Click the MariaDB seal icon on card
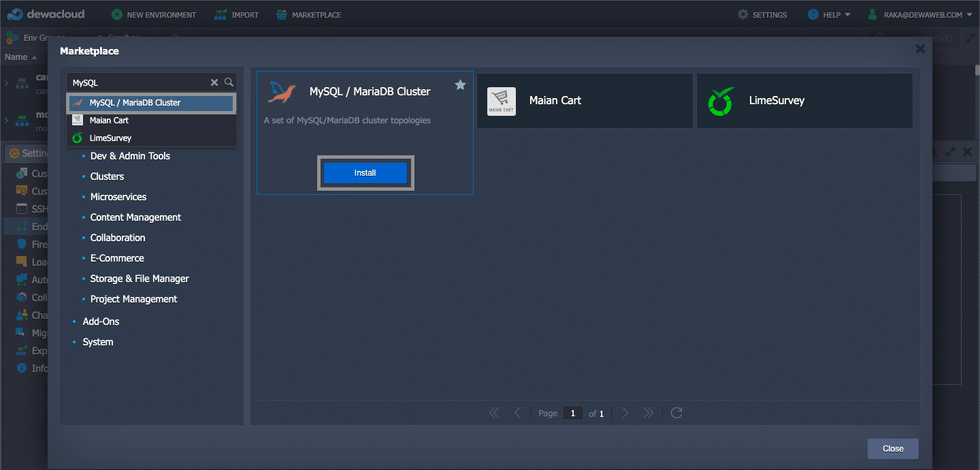 click(x=282, y=91)
